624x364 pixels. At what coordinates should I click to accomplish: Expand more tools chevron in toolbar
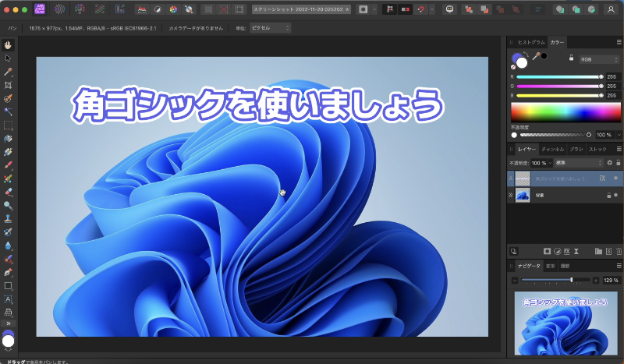(x=8, y=323)
